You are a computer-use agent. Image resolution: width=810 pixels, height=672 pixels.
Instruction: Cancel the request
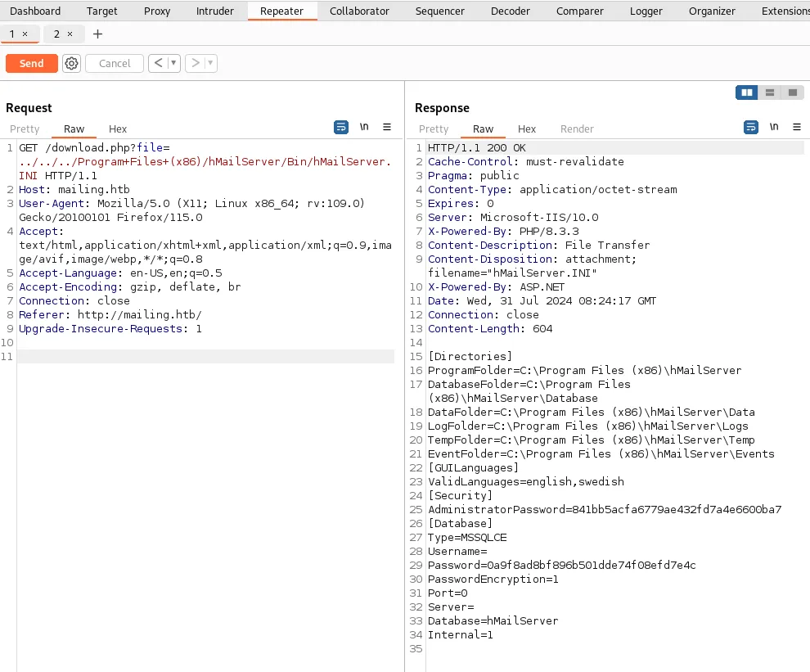tap(115, 63)
